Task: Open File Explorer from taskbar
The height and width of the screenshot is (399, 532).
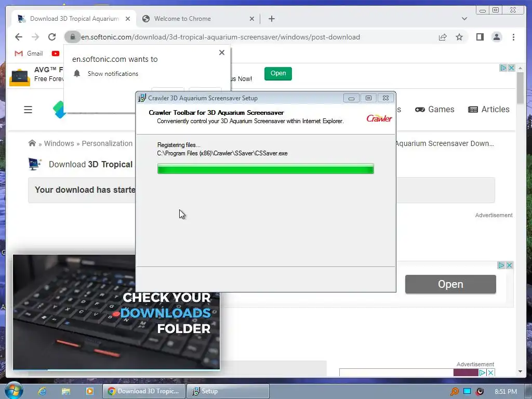Action: pyautogui.click(x=66, y=391)
